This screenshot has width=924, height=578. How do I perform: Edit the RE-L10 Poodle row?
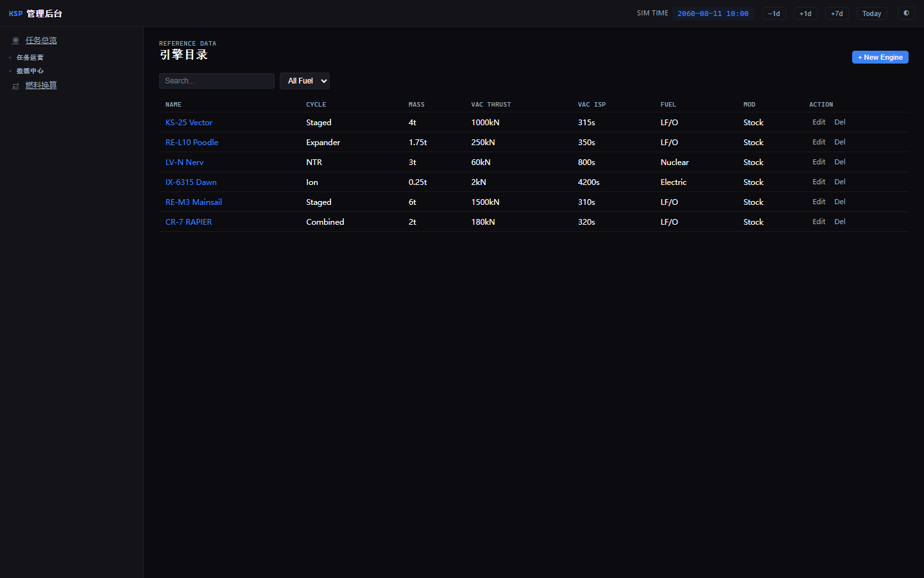click(x=819, y=142)
